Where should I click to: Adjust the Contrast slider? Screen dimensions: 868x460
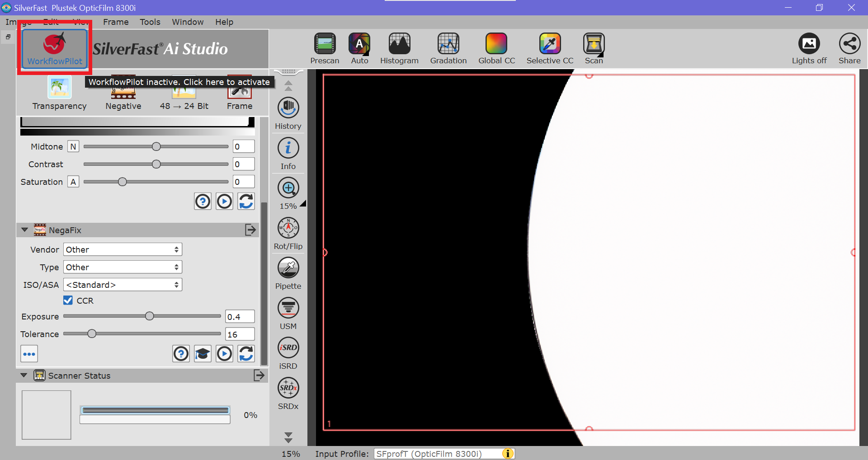click(156, 164)
